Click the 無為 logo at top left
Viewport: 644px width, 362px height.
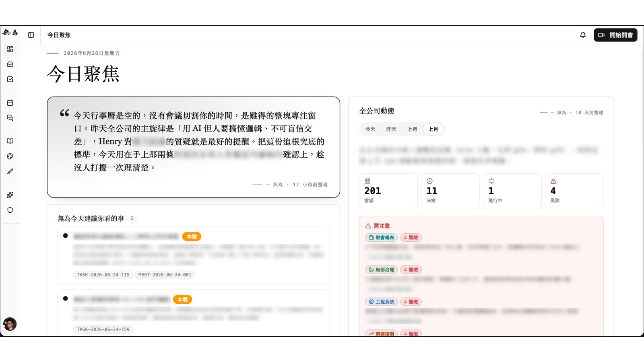pos(10,32)
